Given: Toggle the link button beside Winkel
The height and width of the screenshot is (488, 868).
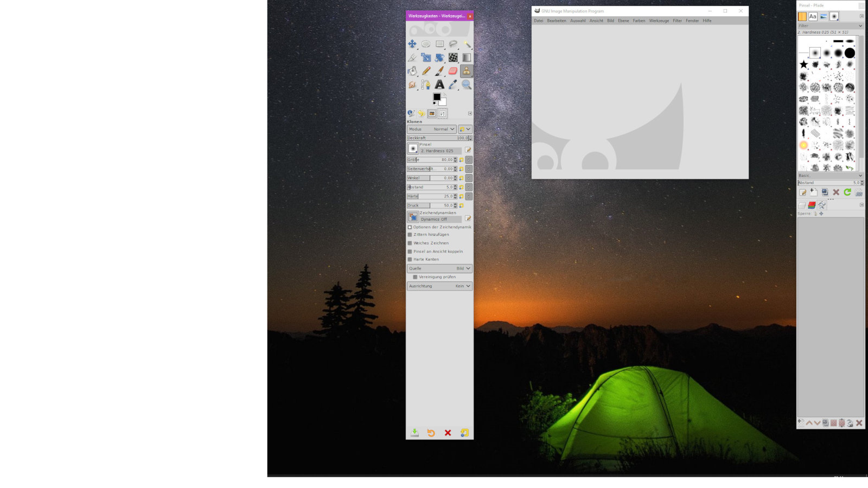Looking at the screenshot, I should 469,178.
